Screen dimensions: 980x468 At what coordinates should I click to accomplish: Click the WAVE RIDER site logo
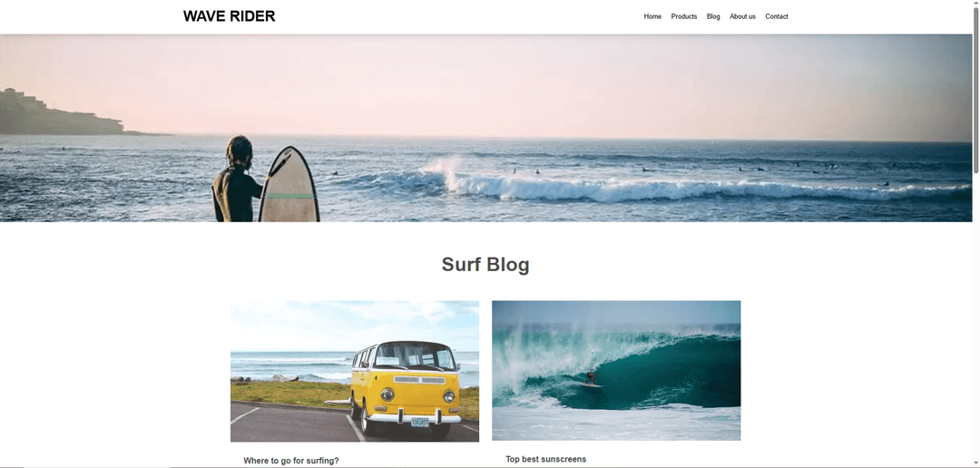pyautogui.click(x=229, y=16)
